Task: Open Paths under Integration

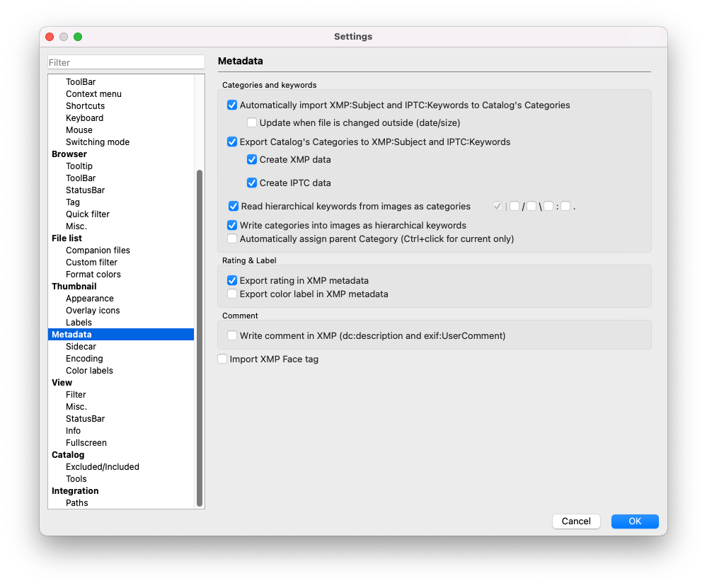Action: click(x=76, y=503)
